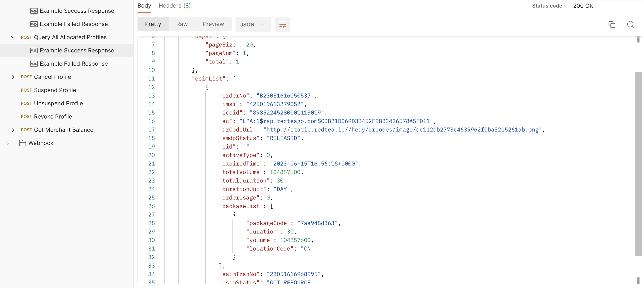Click the e.g. icon beside Example Failed Response under Query All Allocated Profiles
Viewport: 644px width, 289px height.
pyautogui.click(x=34, y=64)
